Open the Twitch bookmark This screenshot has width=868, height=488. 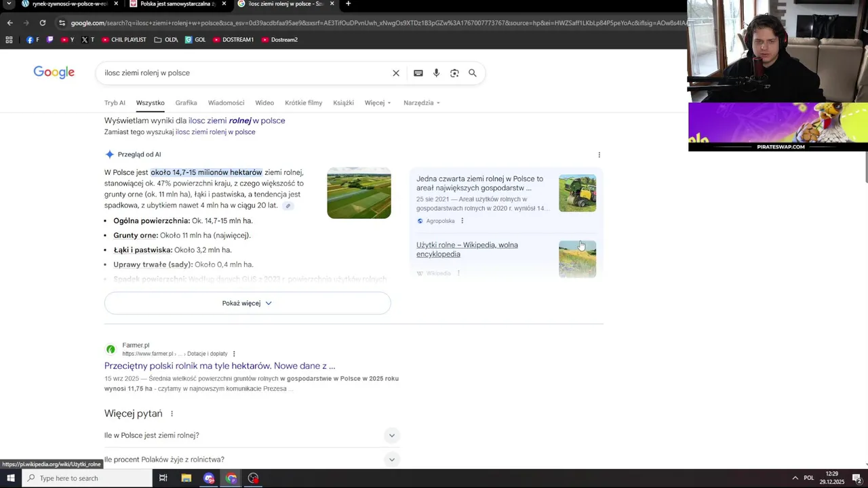(x=50, y=40)
